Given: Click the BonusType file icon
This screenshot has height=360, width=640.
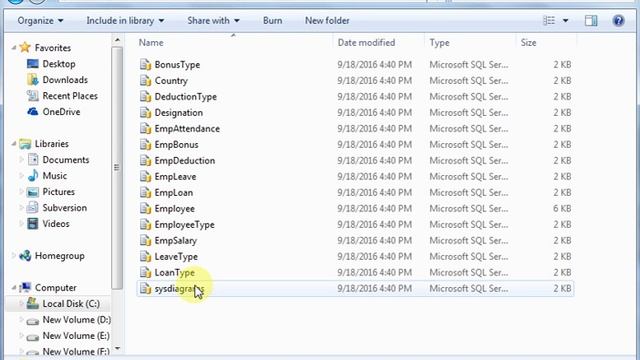Looking at the screenshot, I should coord(145,64).
